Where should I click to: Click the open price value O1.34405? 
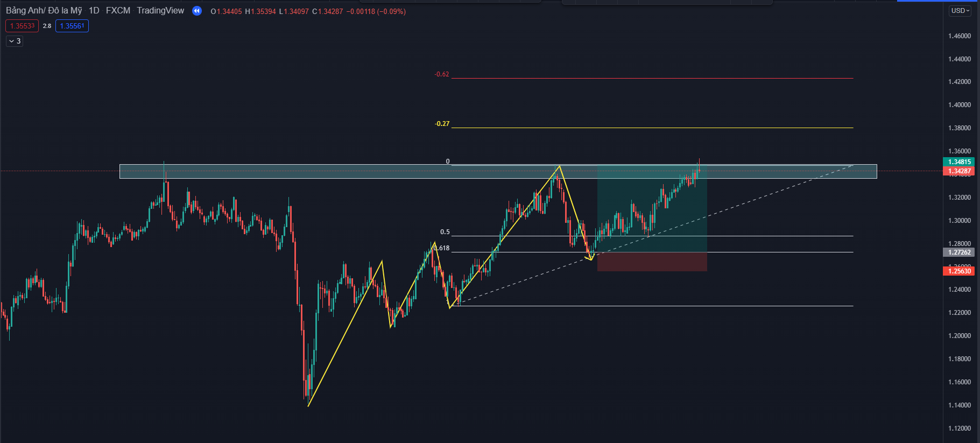point(226,11)
